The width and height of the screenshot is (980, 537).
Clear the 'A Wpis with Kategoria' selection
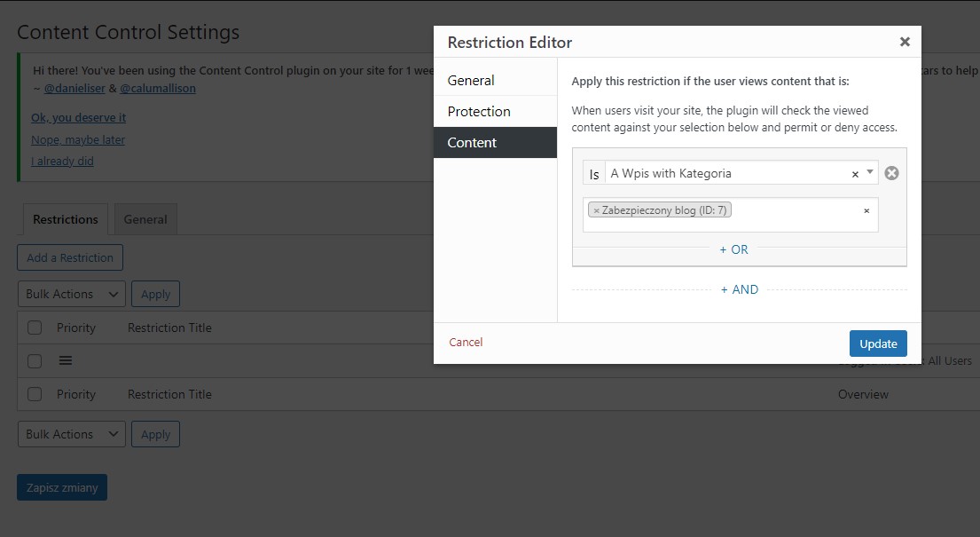pos(855,174)
